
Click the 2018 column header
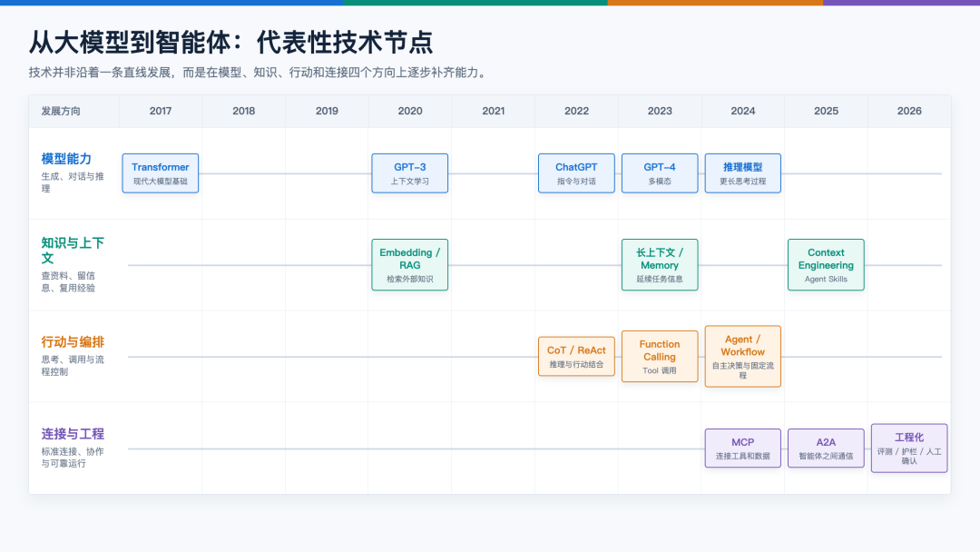244,112
